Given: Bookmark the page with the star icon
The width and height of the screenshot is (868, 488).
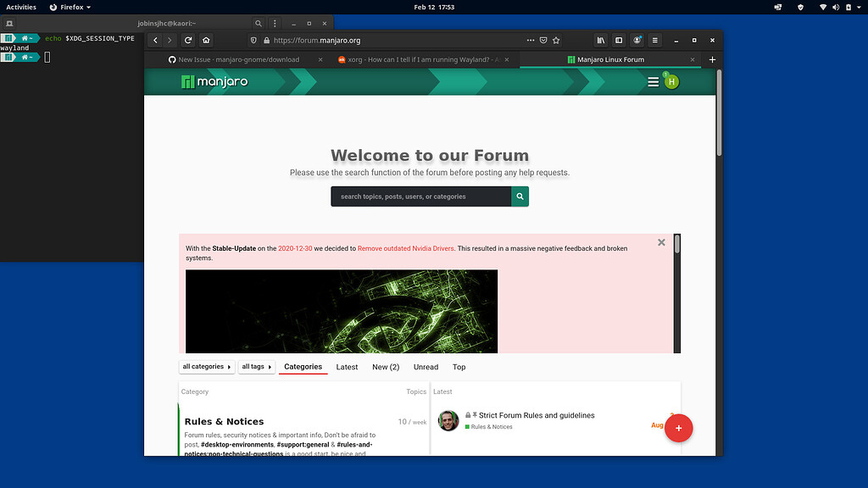Looking at the screenshot, I should coord(555,40).
